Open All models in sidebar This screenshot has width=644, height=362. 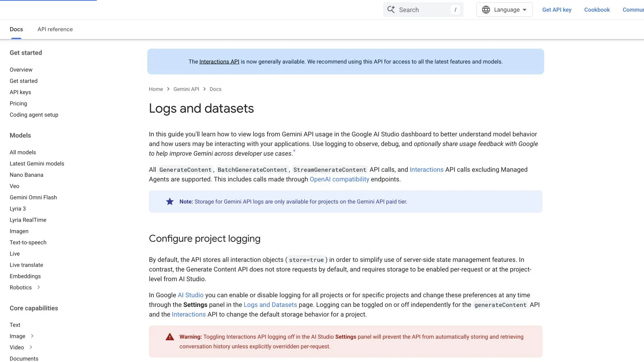23,152
